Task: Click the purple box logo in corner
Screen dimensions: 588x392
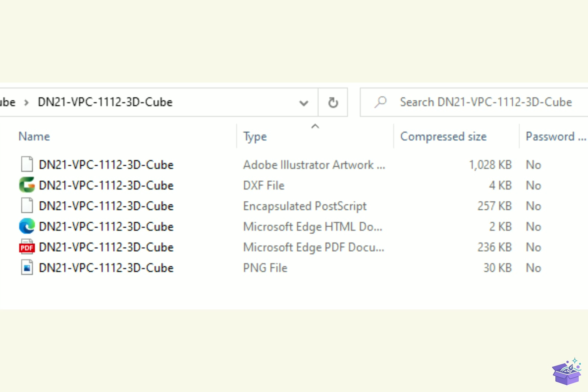Action: click(x=567, y=371)
